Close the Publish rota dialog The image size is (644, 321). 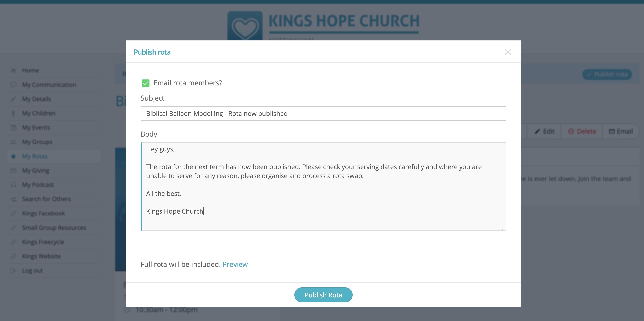pos(508,52)
